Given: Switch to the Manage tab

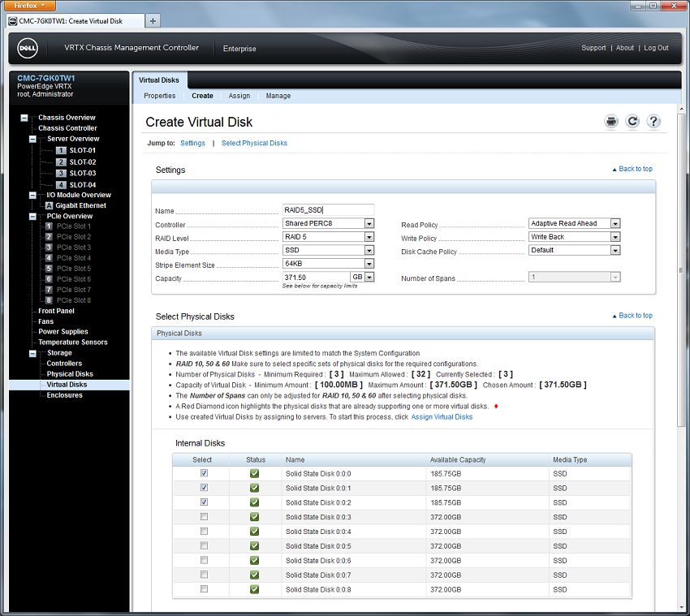Looking at the screenshot, I should pos(278,96).
